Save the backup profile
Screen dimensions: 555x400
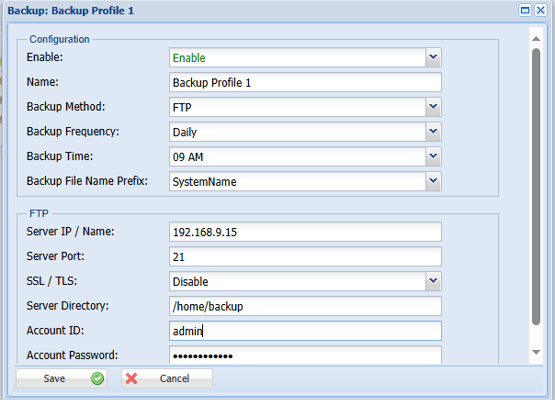click(x=61, y=378)
